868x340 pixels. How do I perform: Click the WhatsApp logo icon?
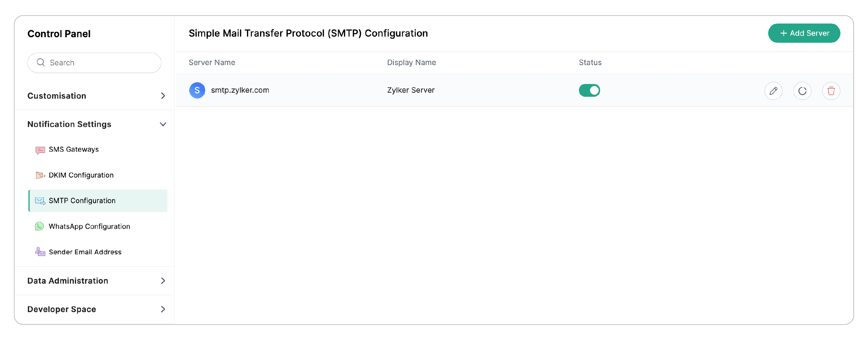pyautogui.click(x=39, y=226)
